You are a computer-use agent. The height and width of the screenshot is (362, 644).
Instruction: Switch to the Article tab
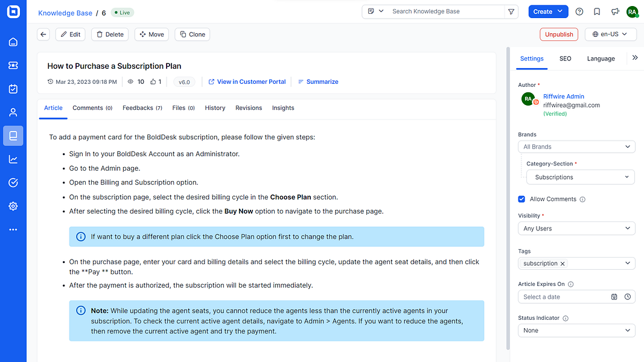click(x=53, y=108)
